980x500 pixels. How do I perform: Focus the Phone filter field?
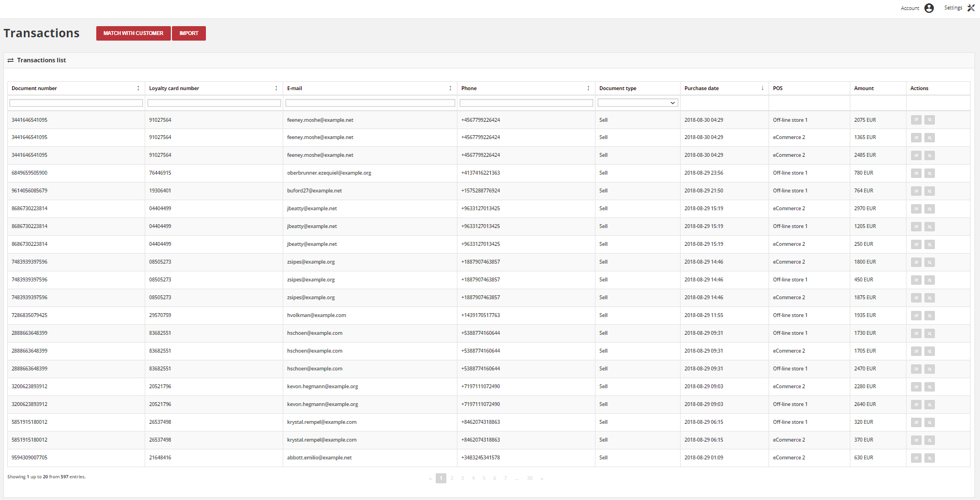[x=526, y=103]
